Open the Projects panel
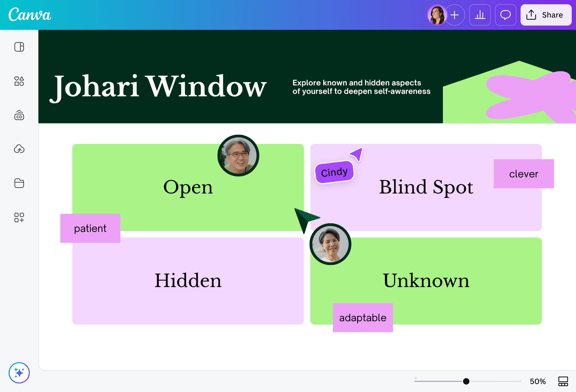 (x=19, y=183)
